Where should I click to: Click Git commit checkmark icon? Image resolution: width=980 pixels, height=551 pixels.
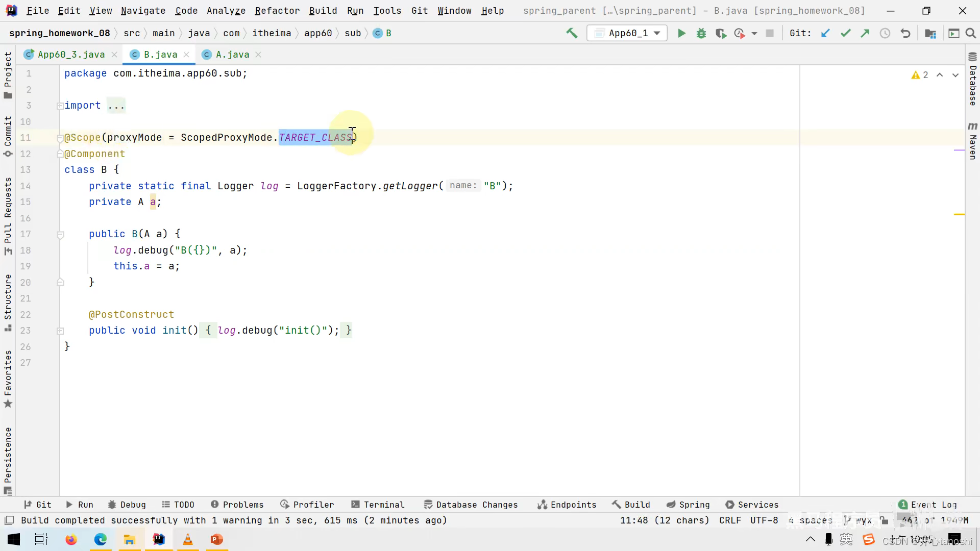point(846,33)
